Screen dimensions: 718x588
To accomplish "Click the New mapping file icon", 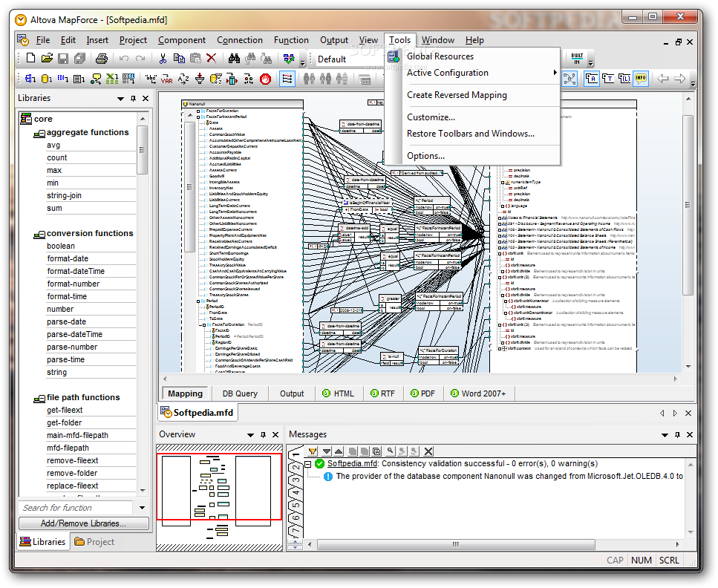I will tap(30, 58).
